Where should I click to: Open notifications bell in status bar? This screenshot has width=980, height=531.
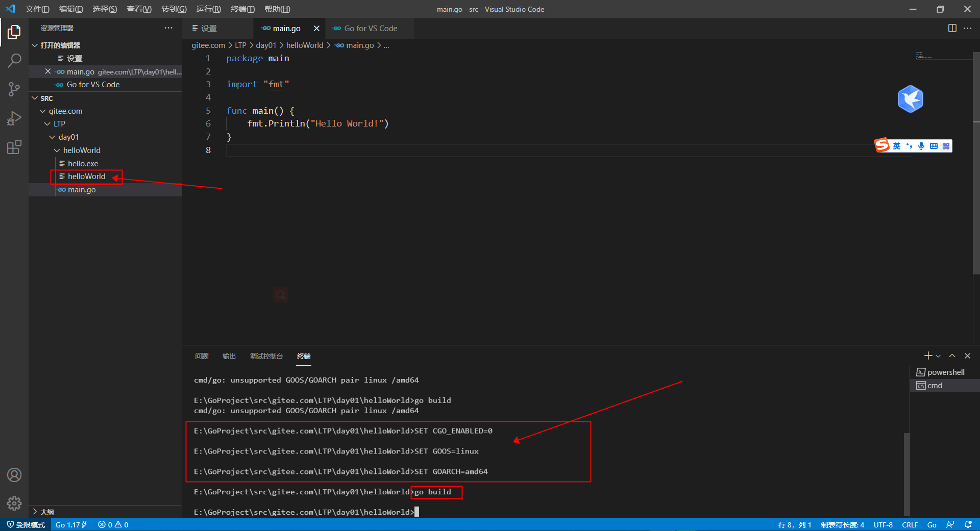[968, 525]
